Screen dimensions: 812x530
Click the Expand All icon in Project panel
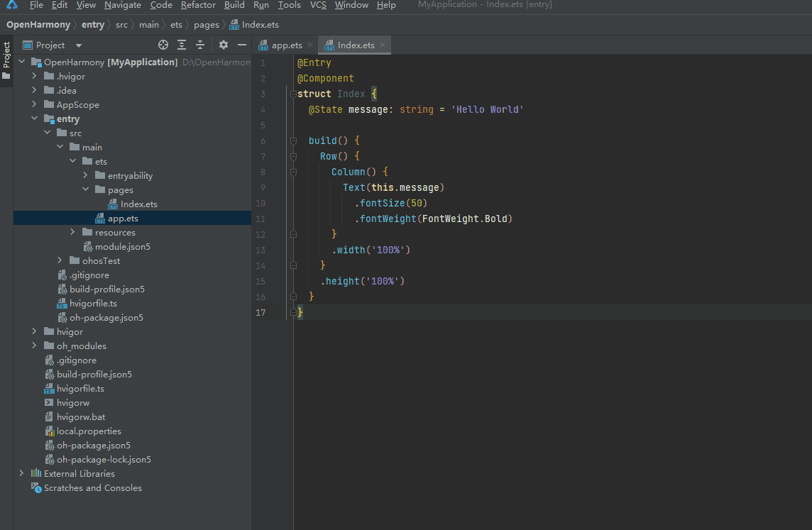[x=182, y=45]
